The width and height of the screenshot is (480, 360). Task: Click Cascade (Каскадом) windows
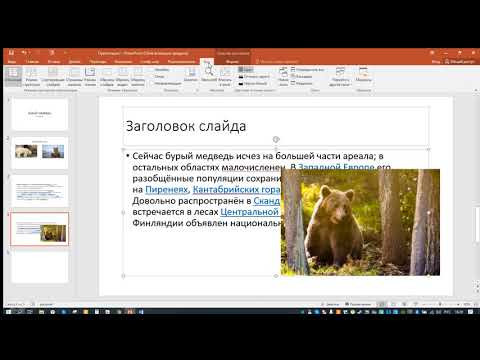click(x=302, y=76)
